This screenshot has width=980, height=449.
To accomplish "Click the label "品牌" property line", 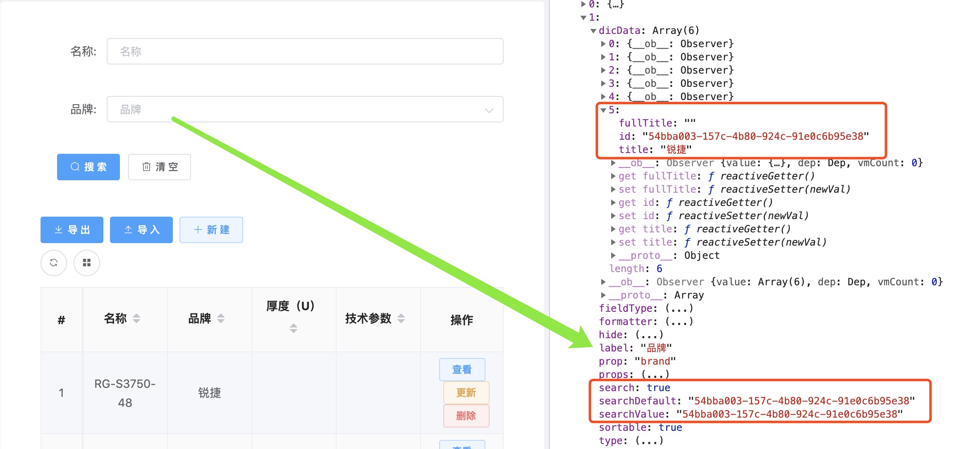I will point(636,348).
